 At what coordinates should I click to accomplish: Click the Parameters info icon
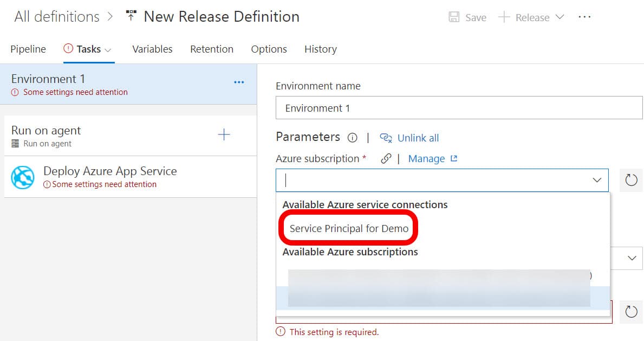coord(353,138)
